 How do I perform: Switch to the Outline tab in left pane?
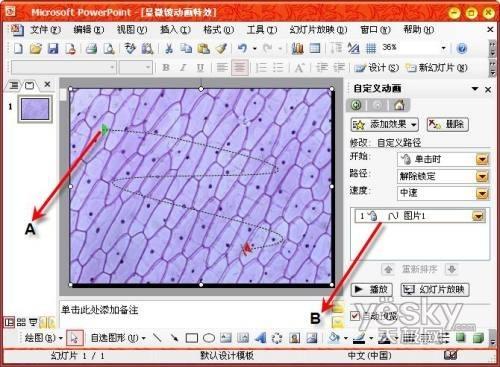pyautogui.click(x=14, y=86)
